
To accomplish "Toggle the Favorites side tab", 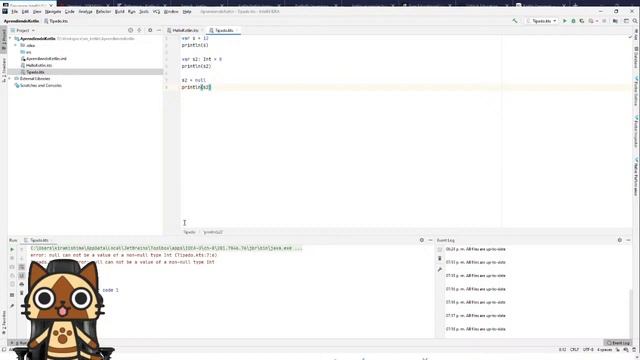I will [x=4, y=322].
